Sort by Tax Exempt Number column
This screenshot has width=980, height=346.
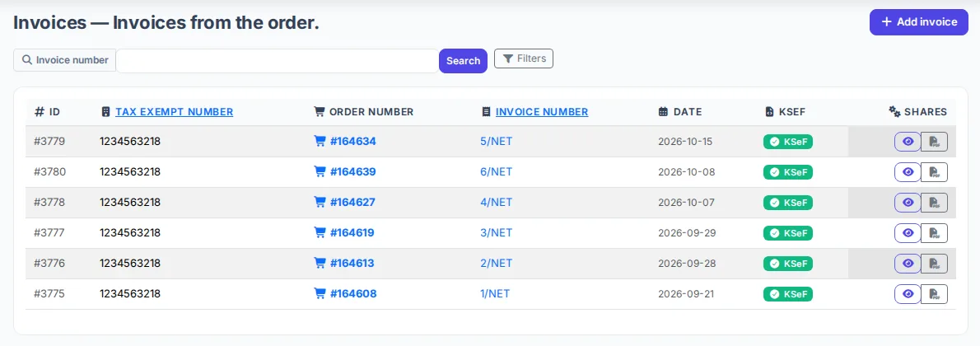pyautogui.click(x=175, y=112)
